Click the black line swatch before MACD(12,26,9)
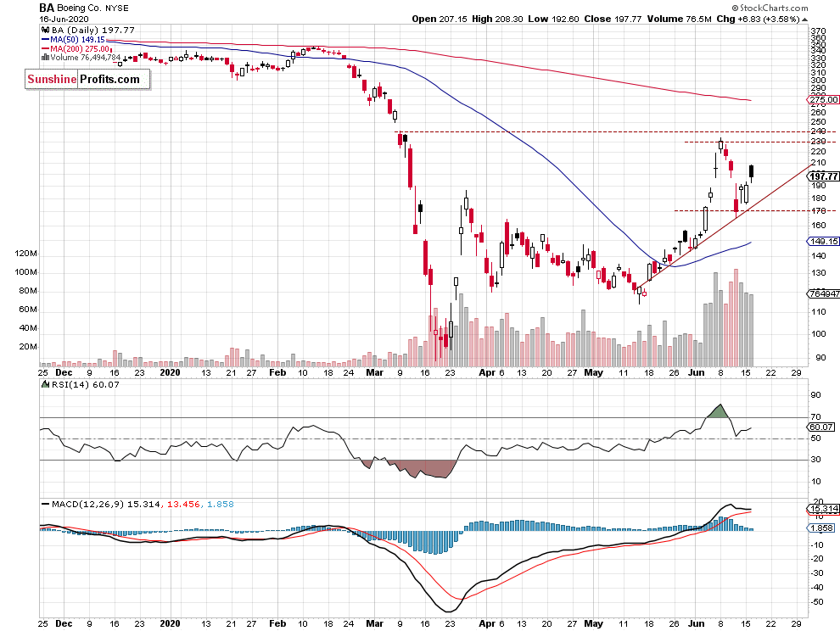The height and width of the screenshot is (631, 840). (x=46, y=505)
